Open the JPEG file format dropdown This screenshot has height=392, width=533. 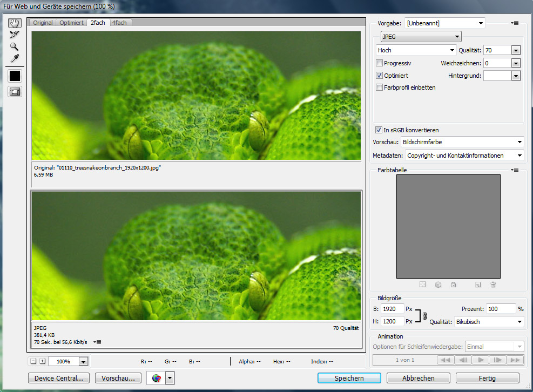[x=421, y=36]
